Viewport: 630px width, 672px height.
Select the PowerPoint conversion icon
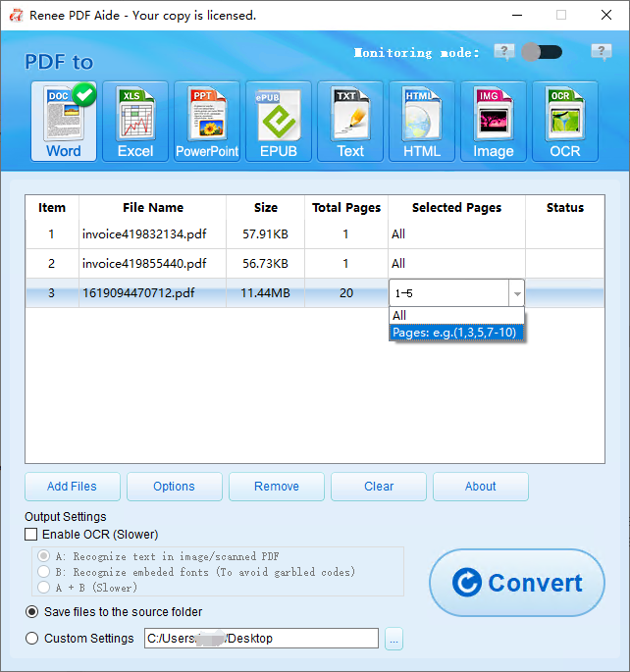click(x=207, y=121)
